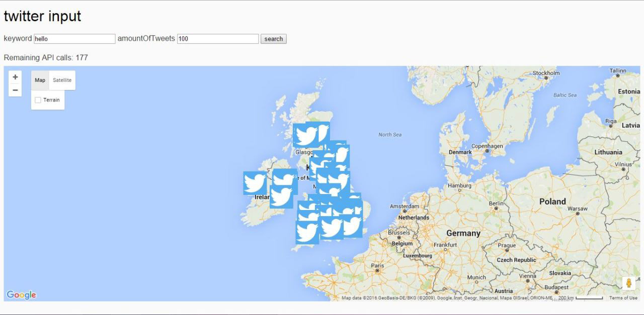This screenshot has width=644, height=315.
Task: Open the Terms of Use link
Action: coord(623,298)
